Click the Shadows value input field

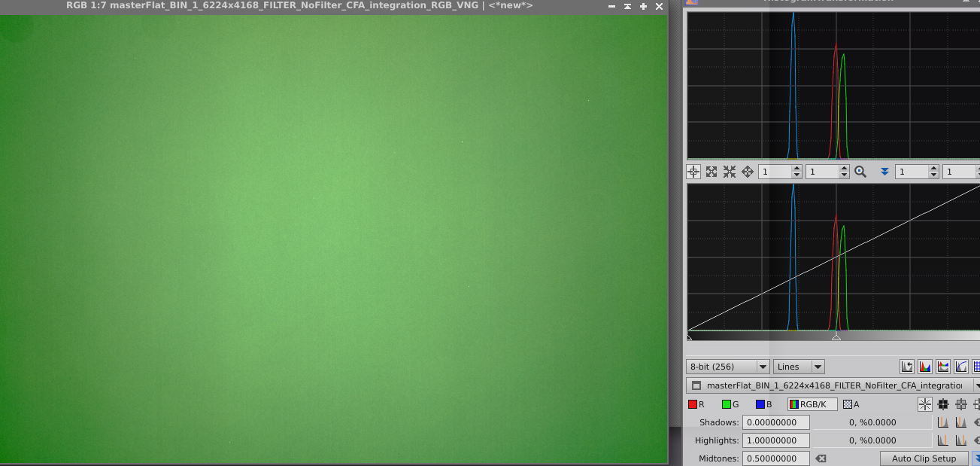tap(775, 422)
